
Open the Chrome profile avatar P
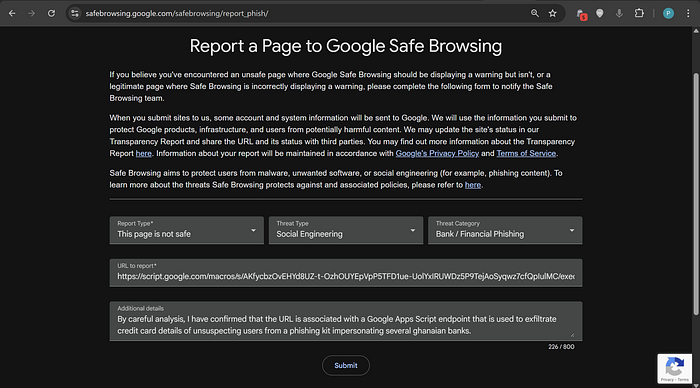(668, 13)
